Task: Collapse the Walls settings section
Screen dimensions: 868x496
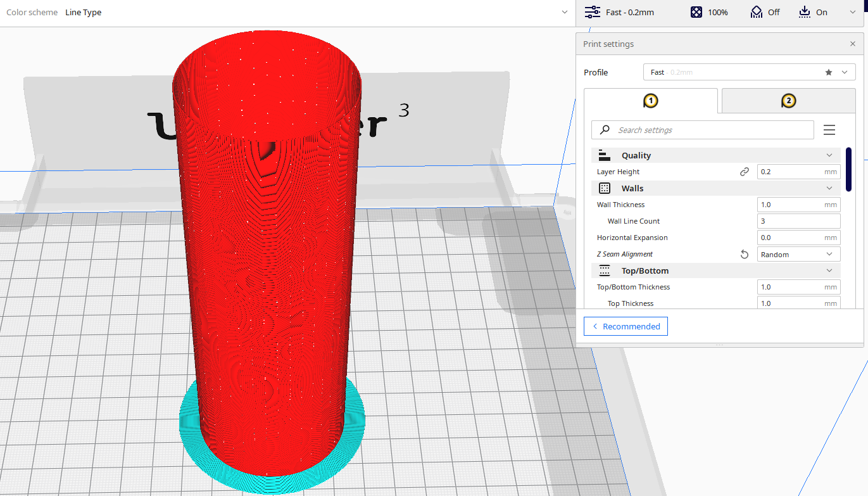Action: (x=829, y=188)
